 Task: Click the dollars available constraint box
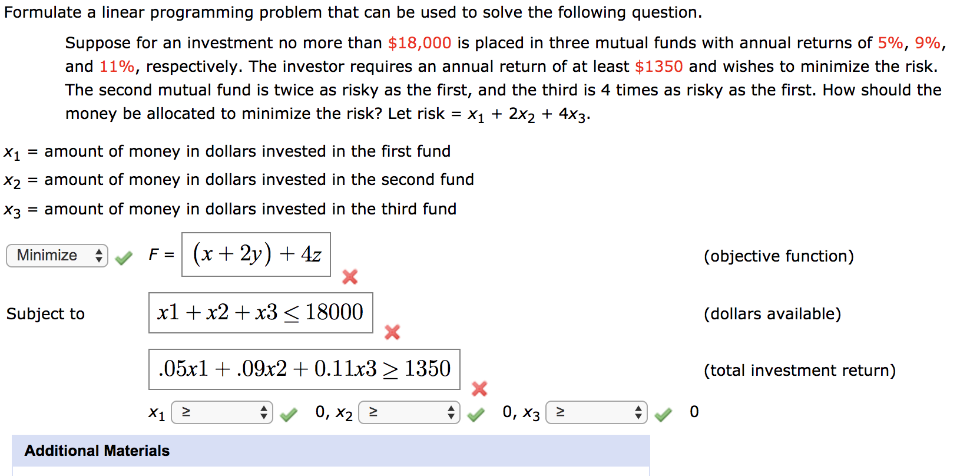260,313
